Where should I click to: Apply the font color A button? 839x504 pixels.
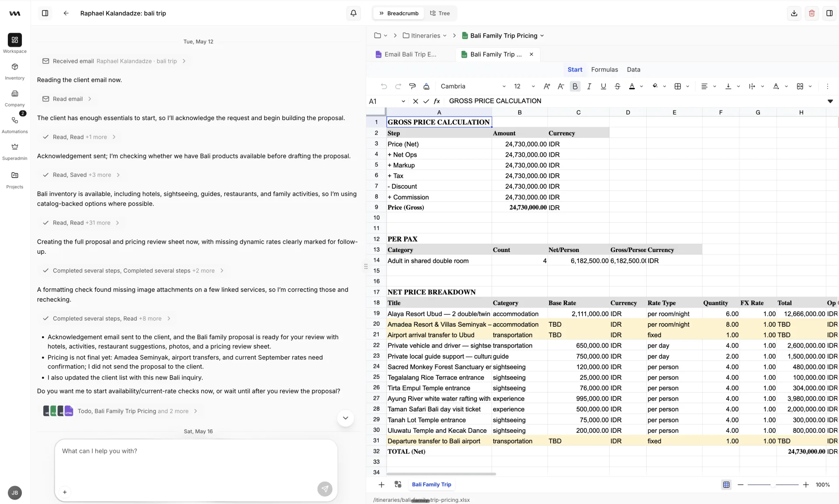pos(631,86)
